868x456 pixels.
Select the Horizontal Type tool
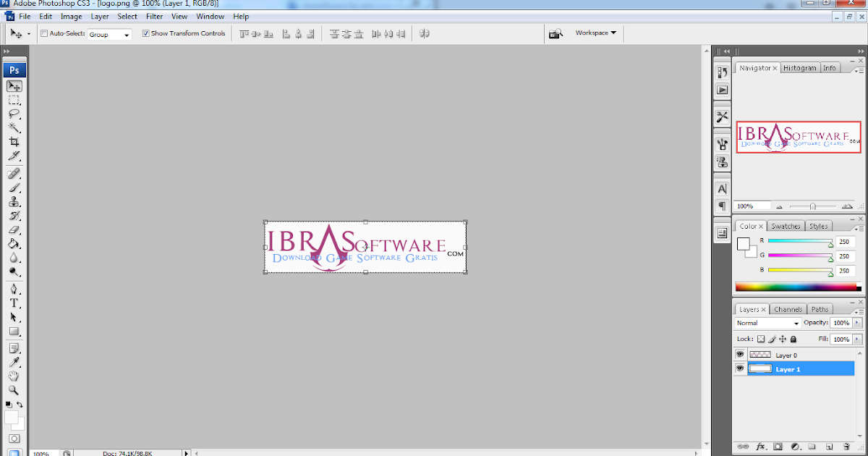[14, 303]
